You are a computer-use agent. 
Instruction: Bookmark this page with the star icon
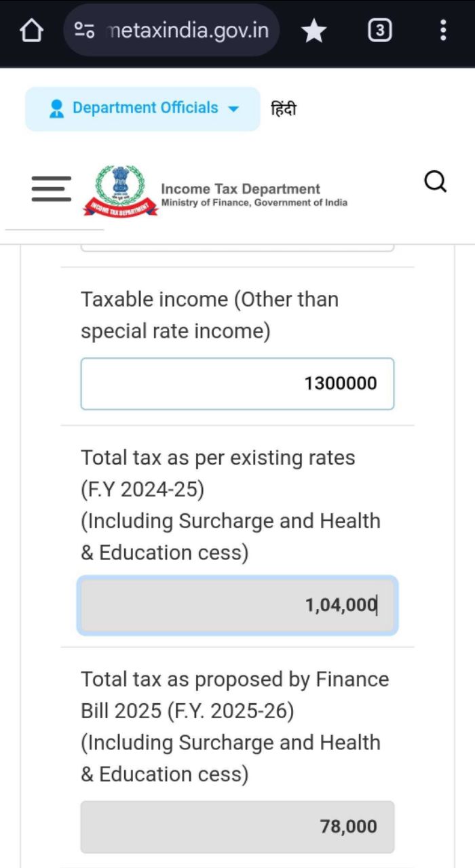(313, 31)
